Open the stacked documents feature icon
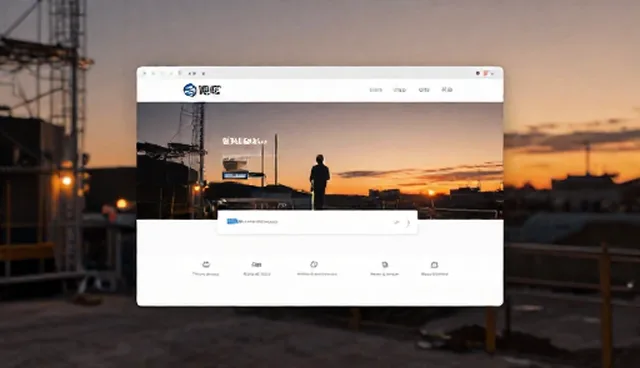This screenshot has height=368, width=640. point(384,265)
